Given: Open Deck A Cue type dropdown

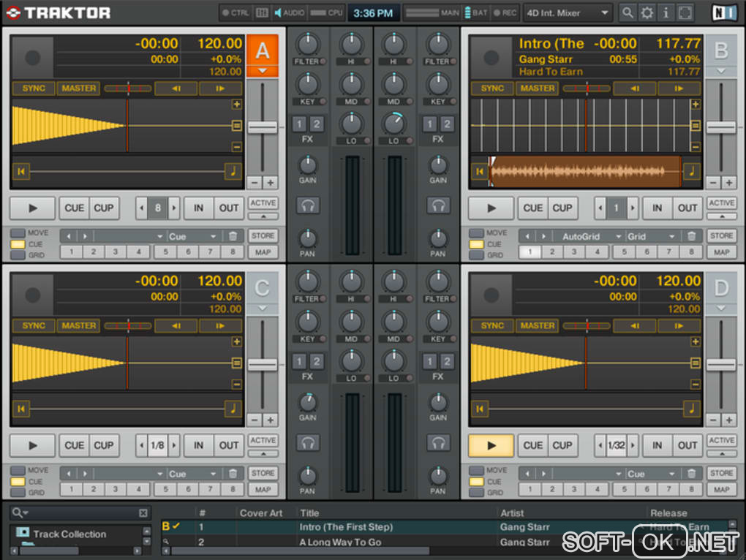Looking at the screenshot, I should (193, 236).
